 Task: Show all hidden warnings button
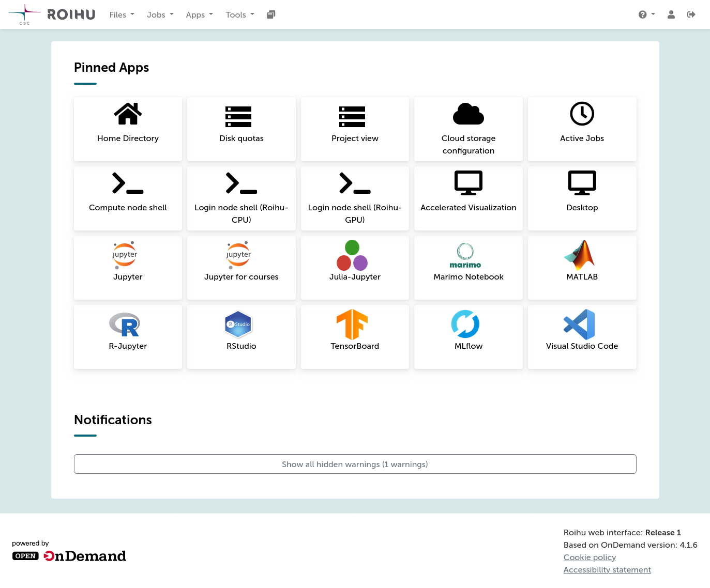pos(355,464)
